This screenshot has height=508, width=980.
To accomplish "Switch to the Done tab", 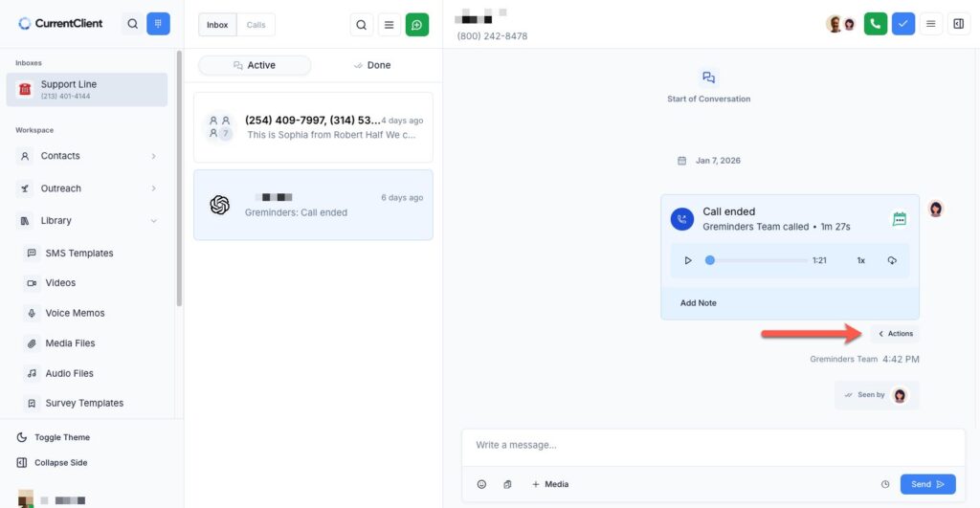I will coord(372,65).
